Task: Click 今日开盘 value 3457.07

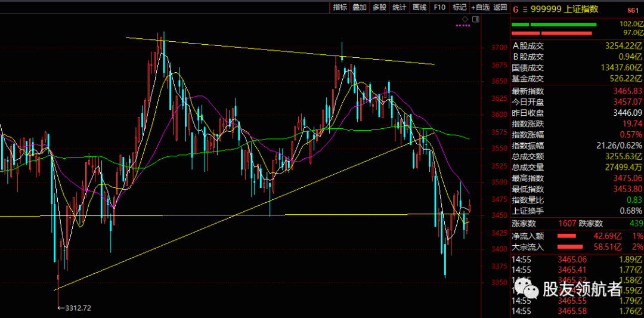Action: 626,101
